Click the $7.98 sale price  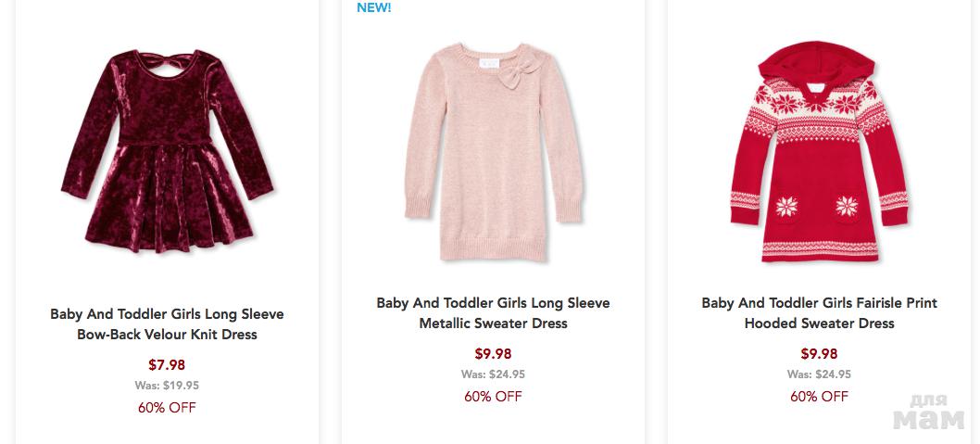coord(167,365)
